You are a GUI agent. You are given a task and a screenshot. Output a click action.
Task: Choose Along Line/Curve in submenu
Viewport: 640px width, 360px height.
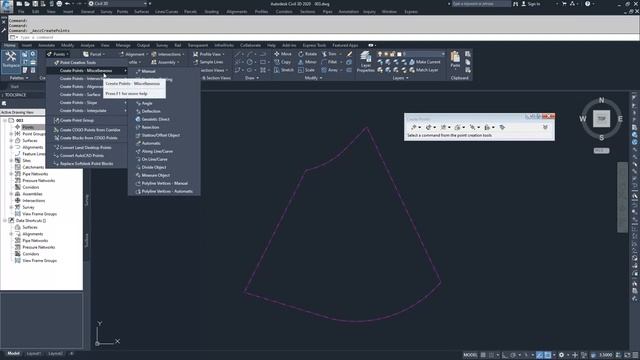[164, 151]
